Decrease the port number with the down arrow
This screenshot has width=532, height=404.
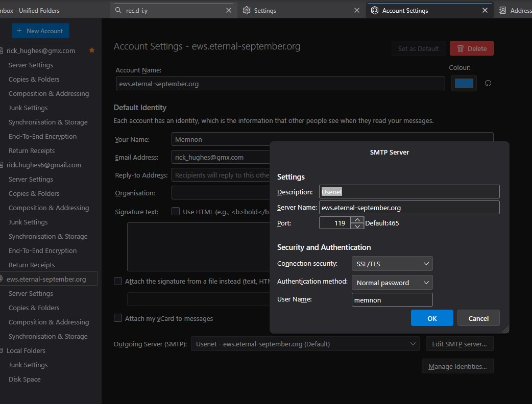[357, 226]
